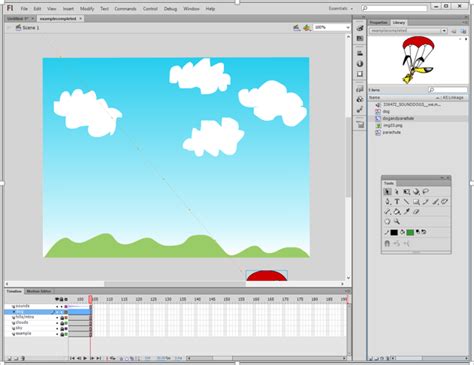474x365 pixels.
Task: Click the New Layer icon in timeline
Action: click(x=9, y=358)
